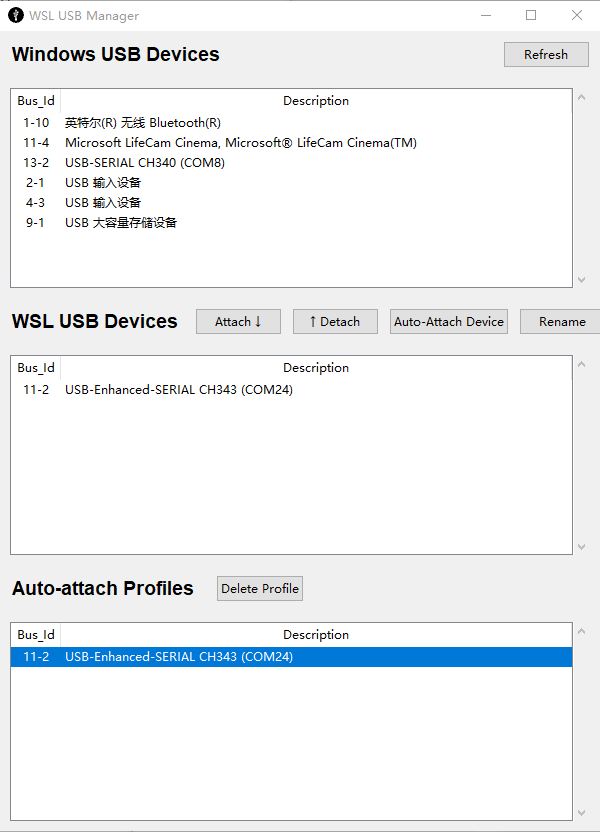Enable Auto-Attach Device for selected device

click(x=448, y=321)
